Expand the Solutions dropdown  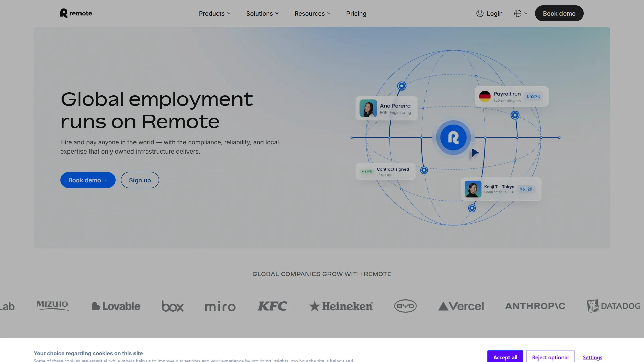[x=263, y=14]
